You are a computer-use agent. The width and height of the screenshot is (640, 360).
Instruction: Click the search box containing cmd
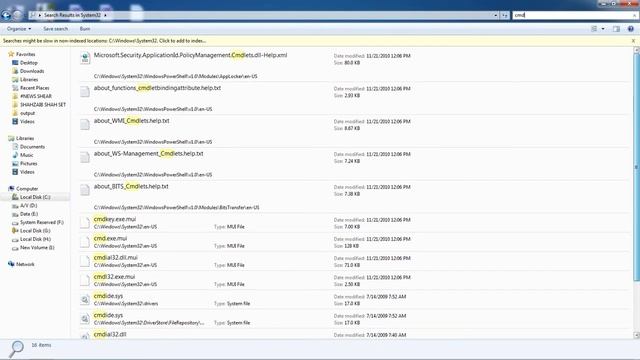pyautogui.click(x=575, y=15)
